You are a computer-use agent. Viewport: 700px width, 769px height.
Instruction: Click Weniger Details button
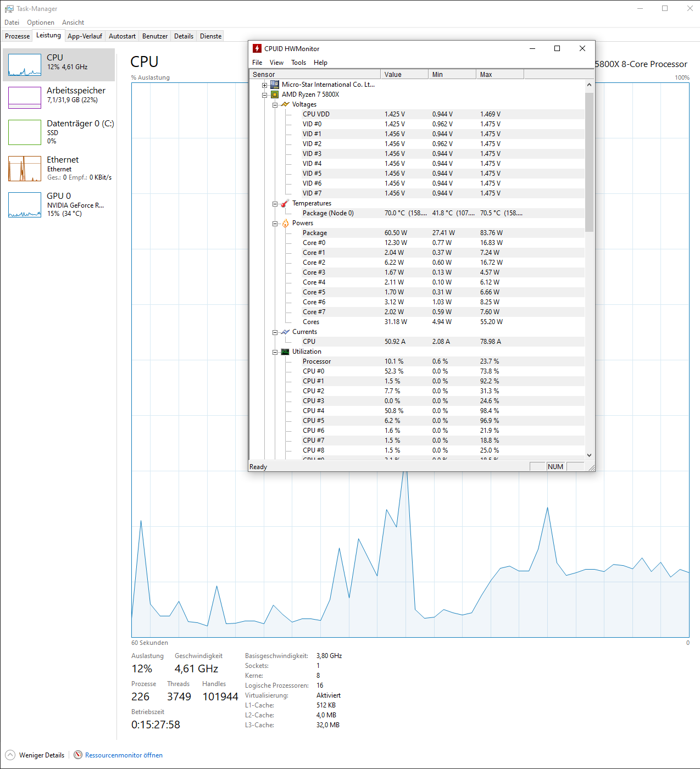coord(35,755)
